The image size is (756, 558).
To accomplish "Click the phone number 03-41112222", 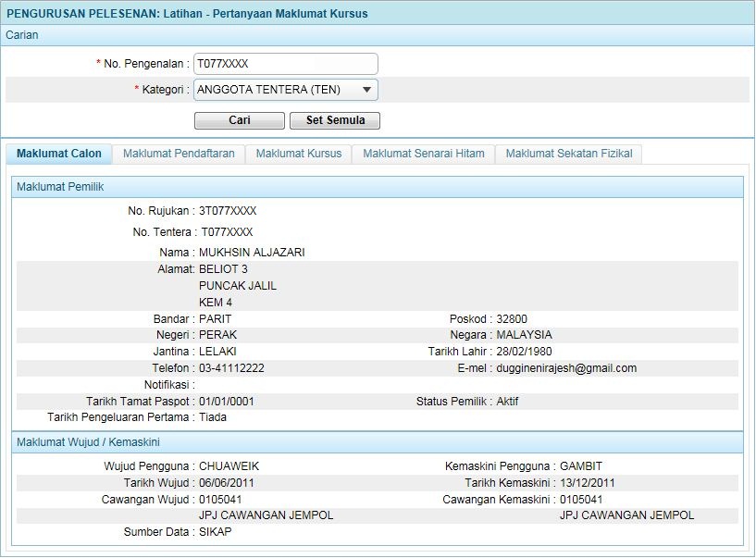I will (x=231, y=368).
